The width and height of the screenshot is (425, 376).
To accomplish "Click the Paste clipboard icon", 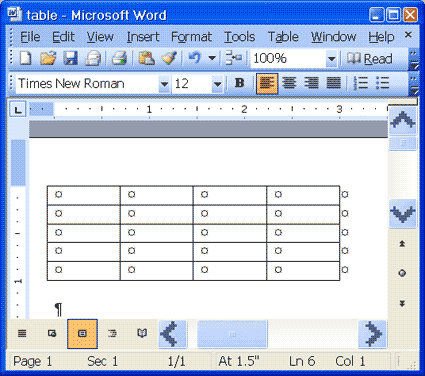I will pos(146,58).
